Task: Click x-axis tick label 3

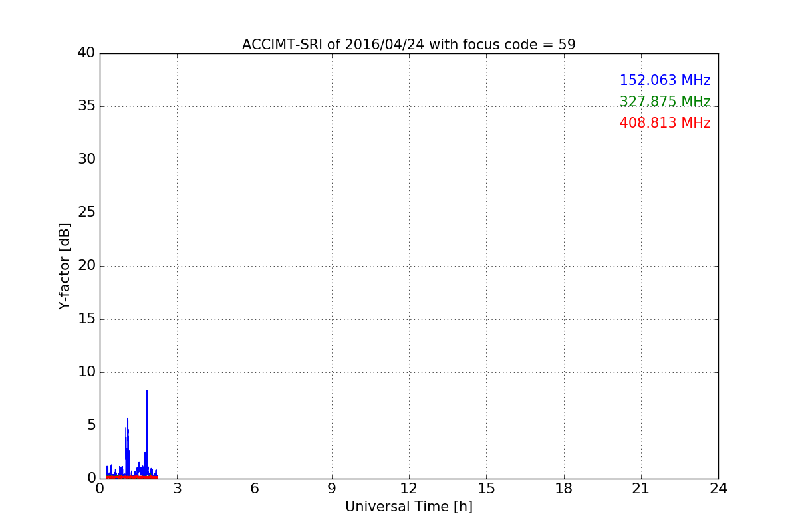Action: pos(177,489)
